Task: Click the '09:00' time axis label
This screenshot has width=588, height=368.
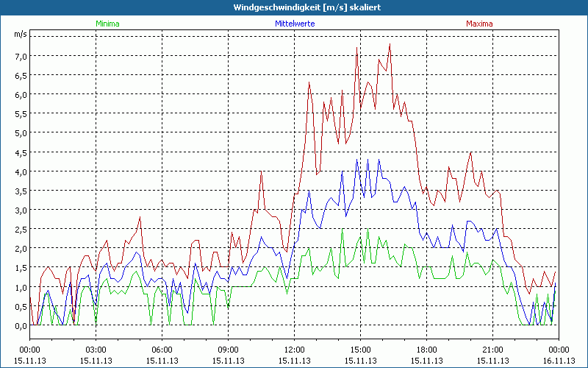Action: click(228, 350)
